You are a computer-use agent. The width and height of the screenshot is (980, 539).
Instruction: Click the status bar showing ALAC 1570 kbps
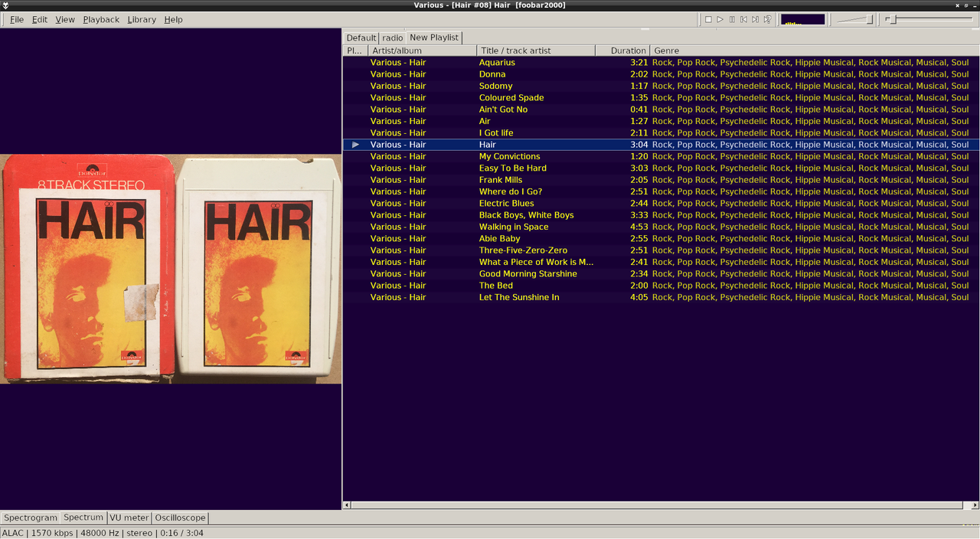[x=490, y=533]
